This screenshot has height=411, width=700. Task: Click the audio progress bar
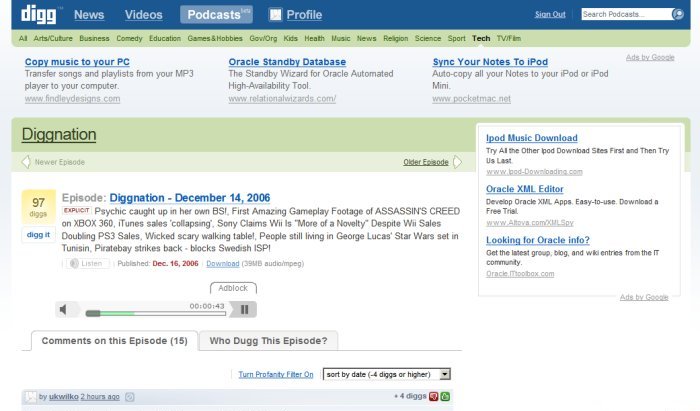[156, 314]
